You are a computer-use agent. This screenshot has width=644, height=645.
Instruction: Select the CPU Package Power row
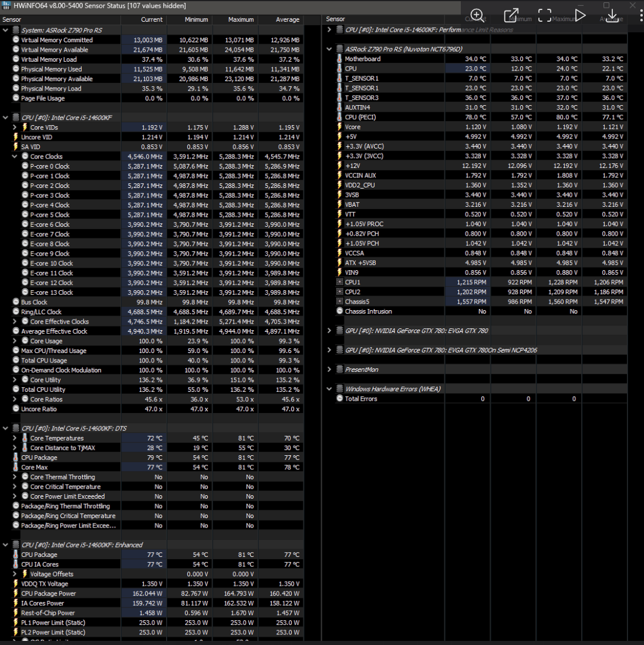[x=48, y=593]
